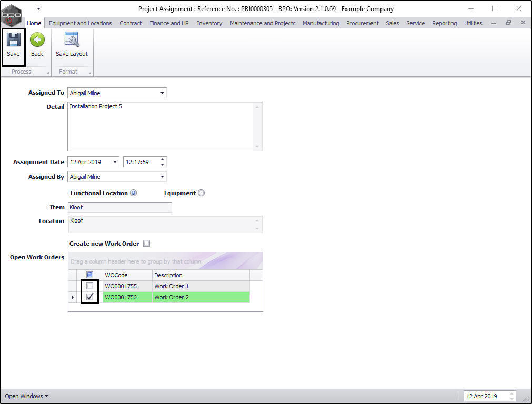Click the Location scrollbar down arrow
532x404 pixels.
point(257,229)
